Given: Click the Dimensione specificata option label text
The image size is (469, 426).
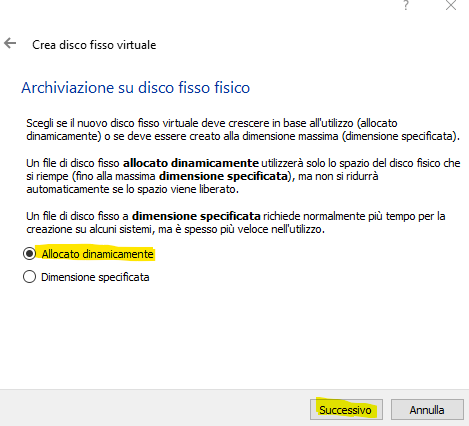Looking at the screenshot, I should 95,277.
